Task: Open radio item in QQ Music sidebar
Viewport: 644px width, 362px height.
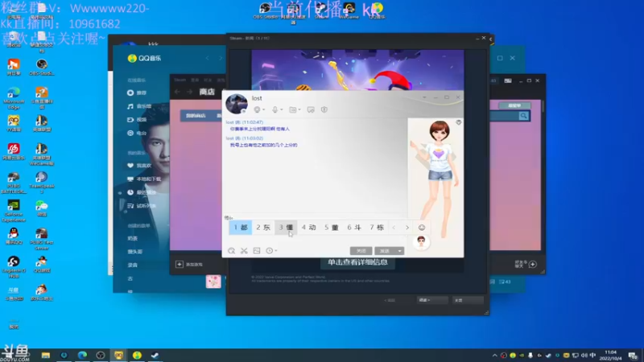Action: click(137, 133)
